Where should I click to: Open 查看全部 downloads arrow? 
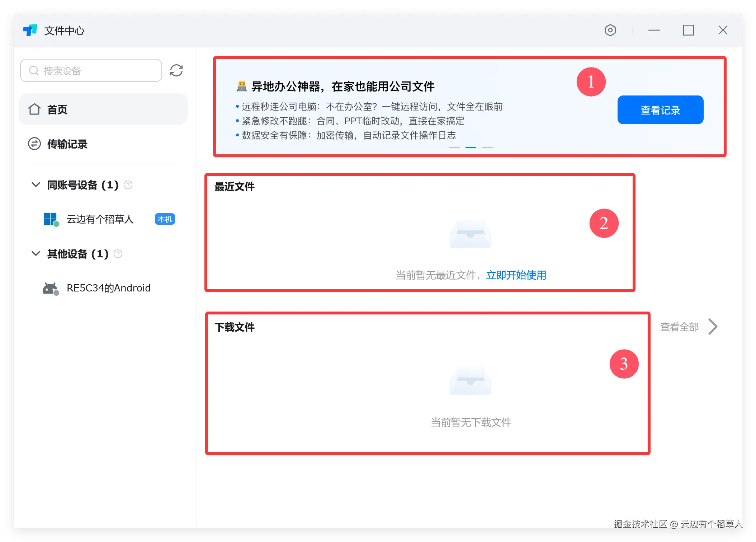(713, 327)
